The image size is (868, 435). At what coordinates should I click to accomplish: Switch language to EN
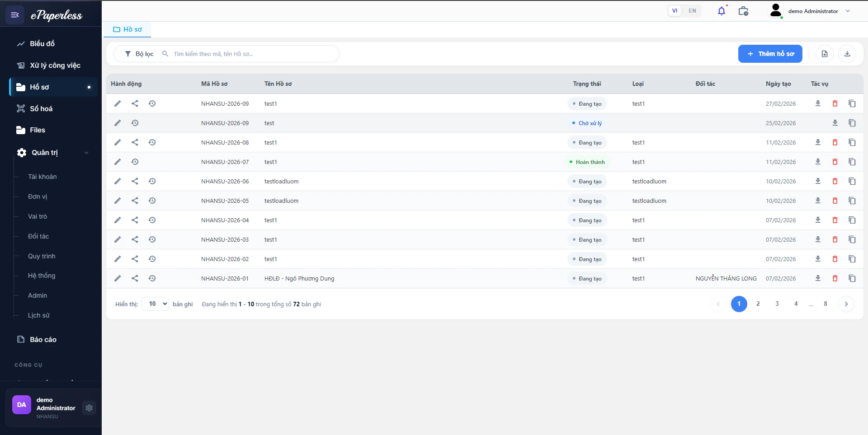click(x=692, y=11)
